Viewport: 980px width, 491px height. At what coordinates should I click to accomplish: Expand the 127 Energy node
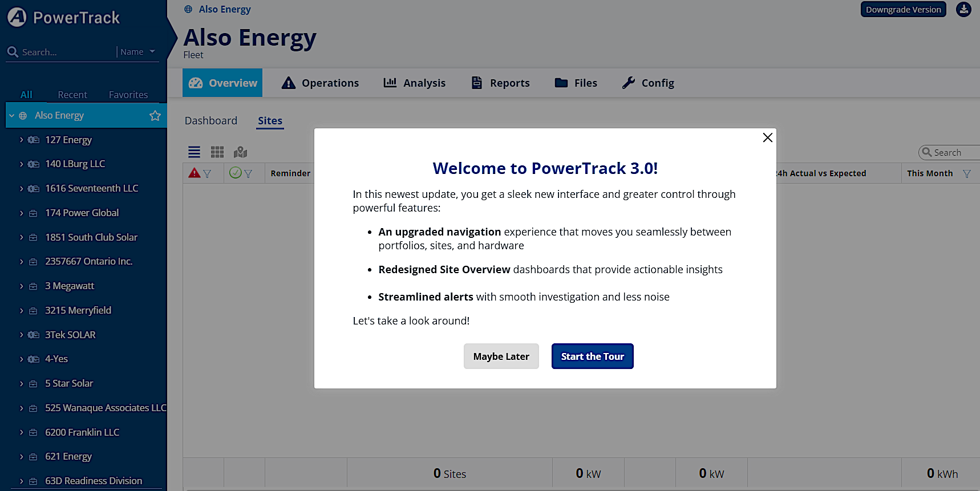point(21,140)
